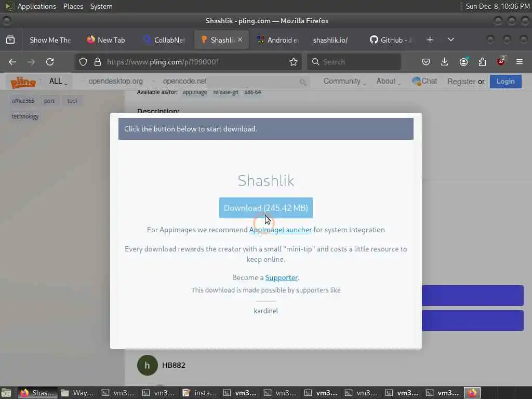The image size is (532, 399).
Task: Open the Extensions puzzle icon
Action: point(482,62)
